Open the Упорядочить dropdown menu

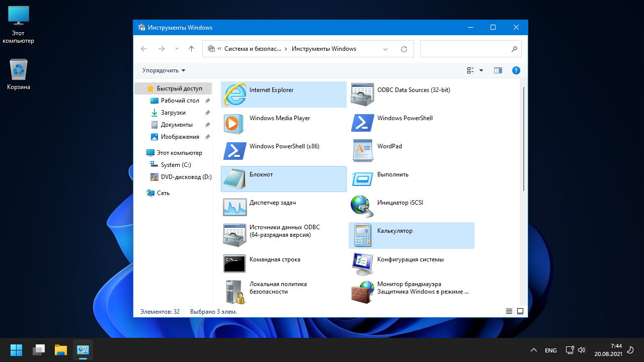click(x=164, y=70)
